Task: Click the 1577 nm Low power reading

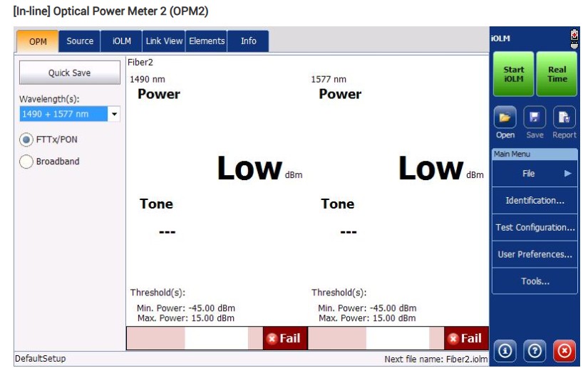Action: pyautogui.click(x=431, y=169)
